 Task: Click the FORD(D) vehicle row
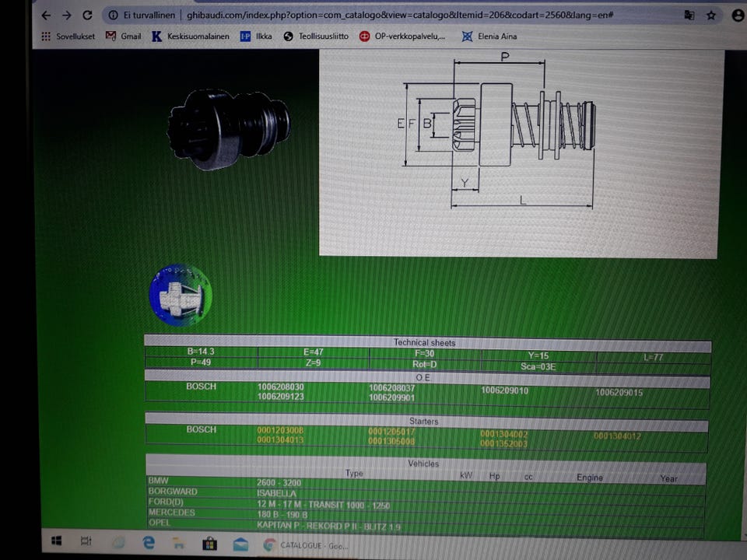[426, 504]
